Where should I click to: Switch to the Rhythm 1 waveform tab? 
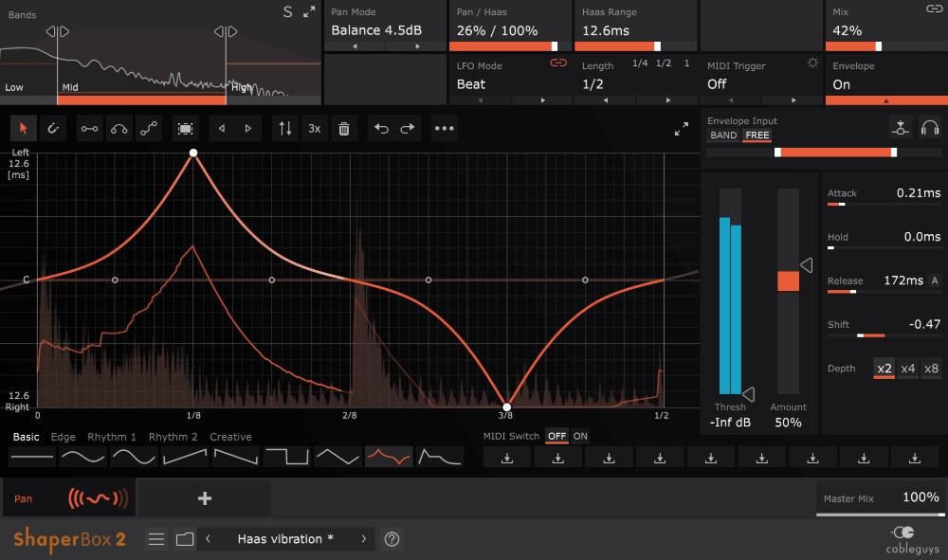click(x=112, y=437)
